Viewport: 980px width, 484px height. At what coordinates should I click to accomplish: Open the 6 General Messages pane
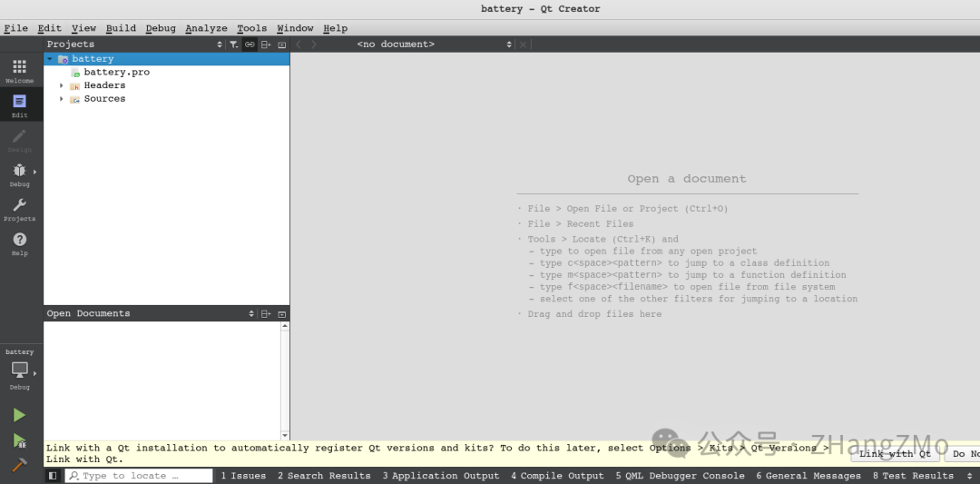coord(808,476)
